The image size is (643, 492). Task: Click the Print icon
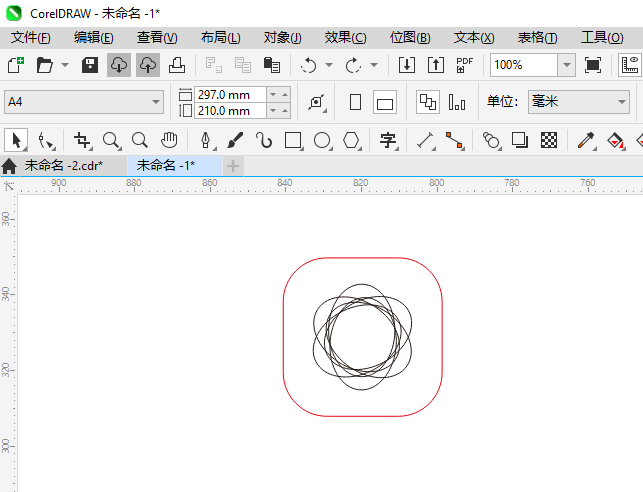pyautogui.click(x=177, y=65)
